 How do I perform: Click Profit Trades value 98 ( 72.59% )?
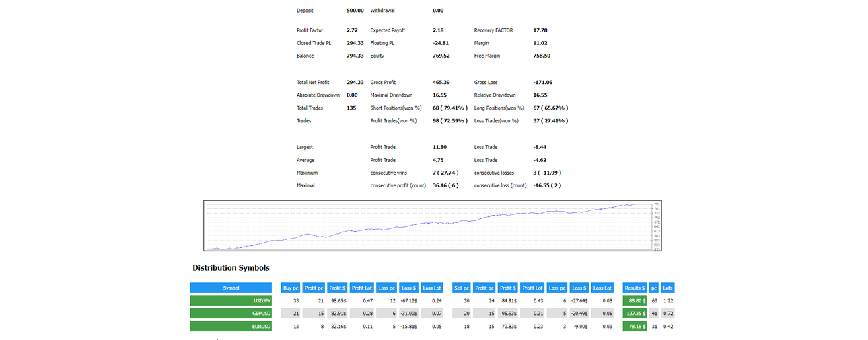pos(450,121)
